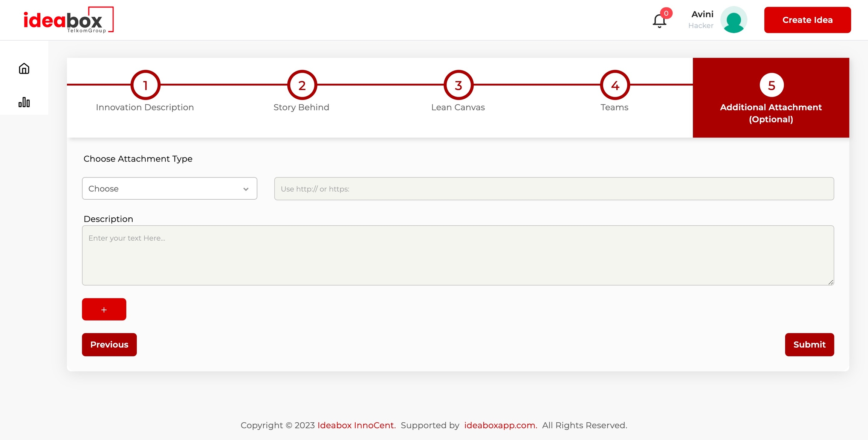Go to Teams step
The width and height of the screenshot is (868, 440).
tap(614, 107)
